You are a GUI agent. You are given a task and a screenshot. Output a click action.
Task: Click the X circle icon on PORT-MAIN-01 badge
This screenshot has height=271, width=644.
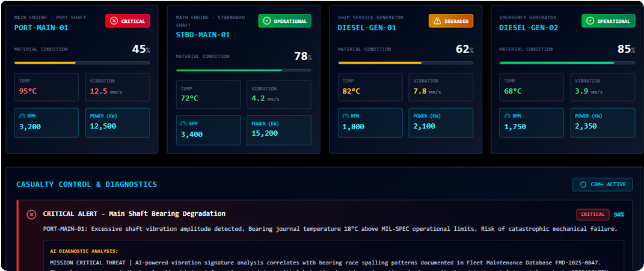(x=113, y=21)
